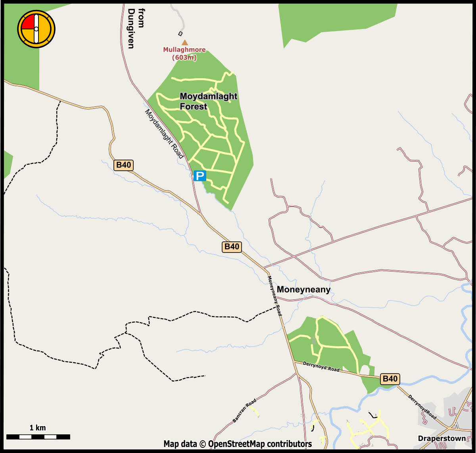Click the Bancran Road street label

click(x=245, y=410)
